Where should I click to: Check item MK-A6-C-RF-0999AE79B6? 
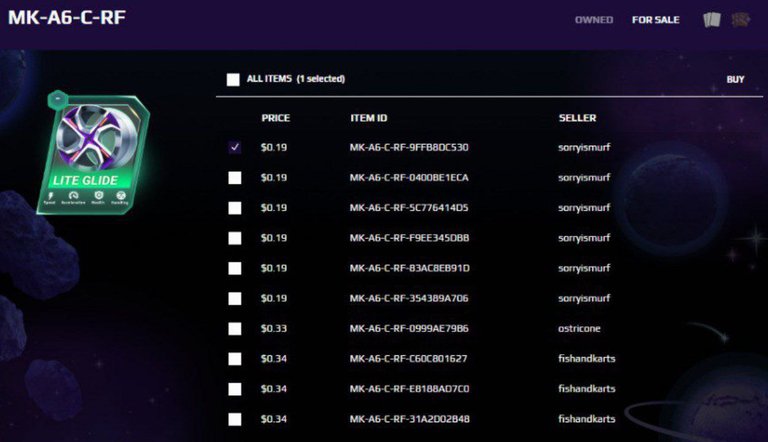tap(235, 328)
